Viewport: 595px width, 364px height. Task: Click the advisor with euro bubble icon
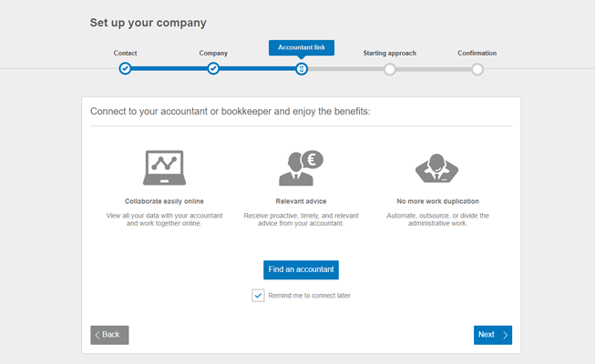click(301, 167)
